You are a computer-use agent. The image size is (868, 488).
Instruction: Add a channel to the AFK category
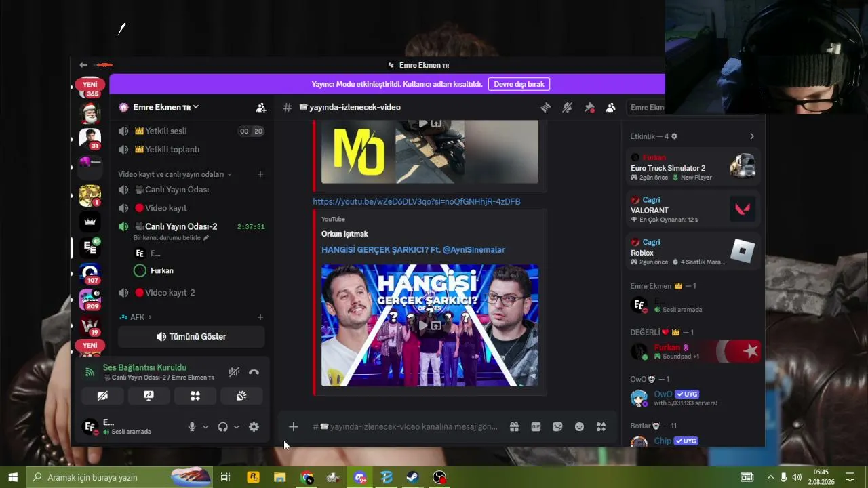click(260, 317)
